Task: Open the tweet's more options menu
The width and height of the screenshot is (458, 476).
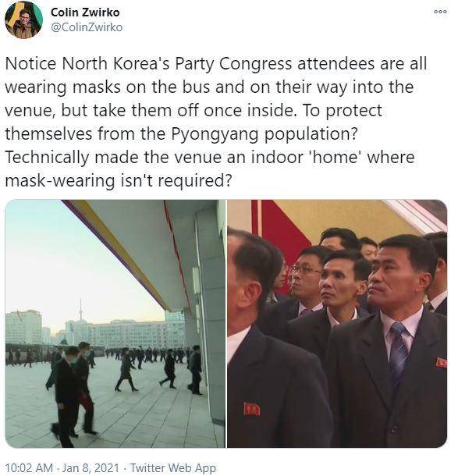Action: [x=440, y=12]
